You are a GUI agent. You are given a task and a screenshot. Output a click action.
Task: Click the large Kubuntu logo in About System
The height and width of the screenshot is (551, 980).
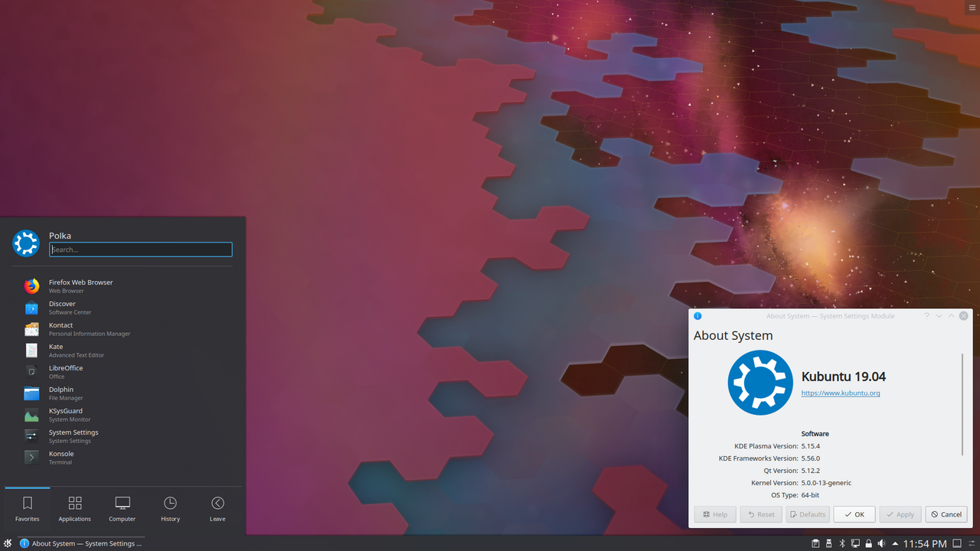[760, 383]
